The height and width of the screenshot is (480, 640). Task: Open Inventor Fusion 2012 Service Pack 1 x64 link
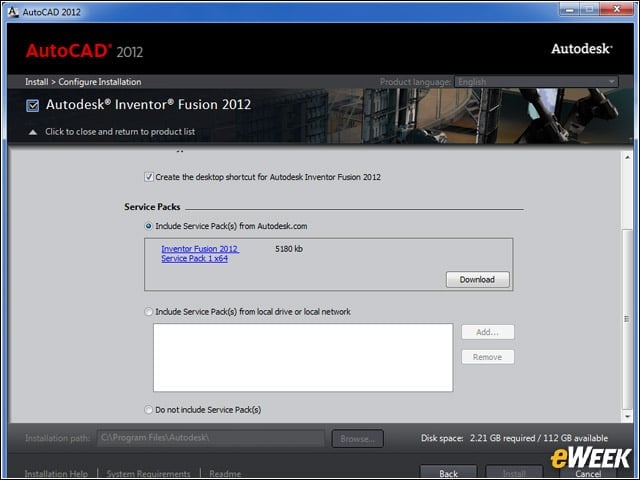200,253
